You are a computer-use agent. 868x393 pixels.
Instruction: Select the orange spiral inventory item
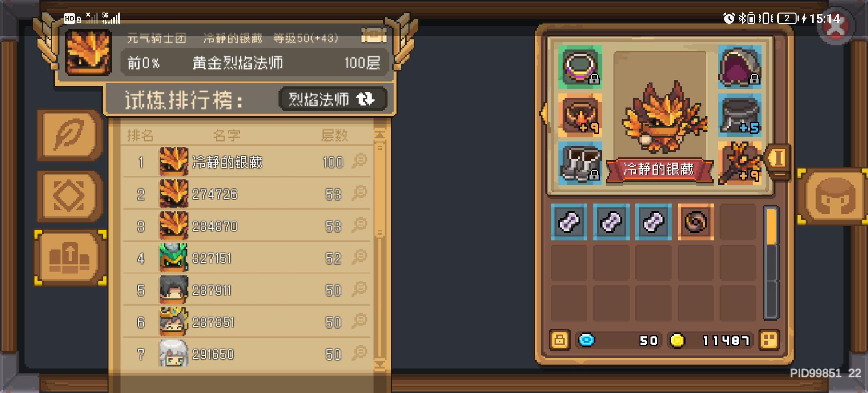[x=695, y=222]
